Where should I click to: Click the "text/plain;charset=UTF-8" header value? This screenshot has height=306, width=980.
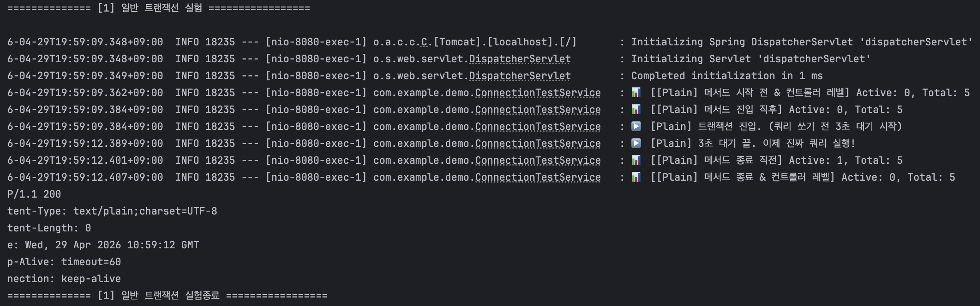(x=145, y=211)
